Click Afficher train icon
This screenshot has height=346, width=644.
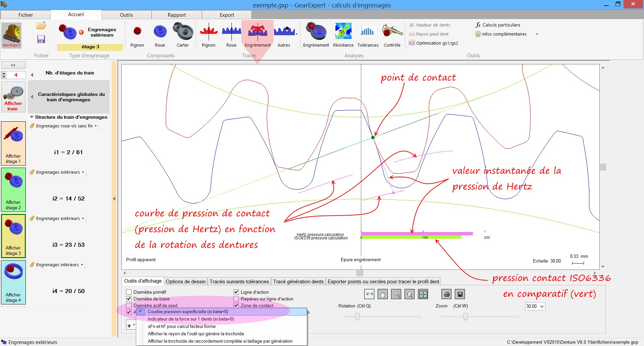(13, 98)
